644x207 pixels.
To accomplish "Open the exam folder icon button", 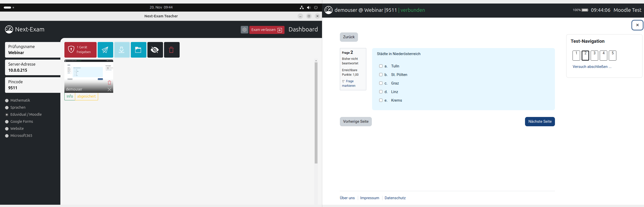I will click(x=138, y=50).
